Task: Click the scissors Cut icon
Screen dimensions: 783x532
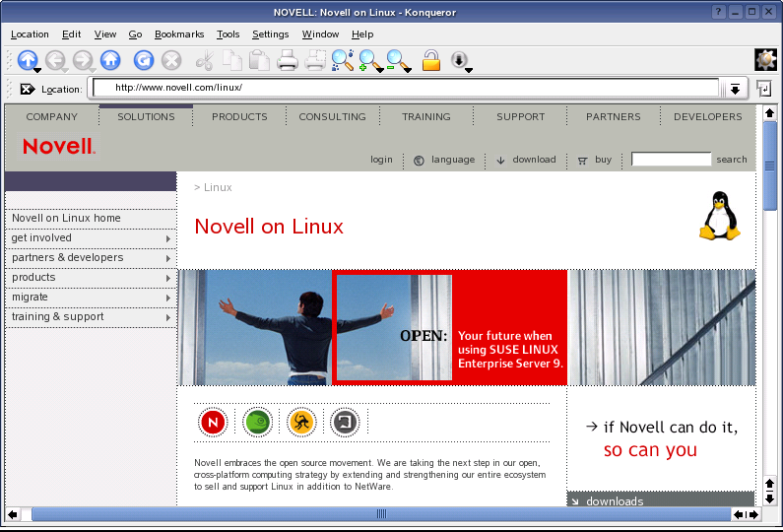Action: pyautogui.click(x=205, y=61)
